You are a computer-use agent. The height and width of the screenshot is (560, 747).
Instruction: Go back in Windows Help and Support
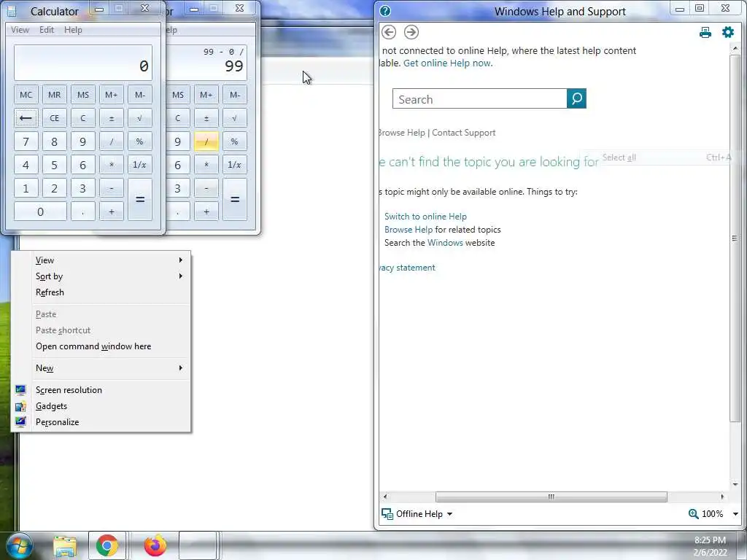[389, 32]
